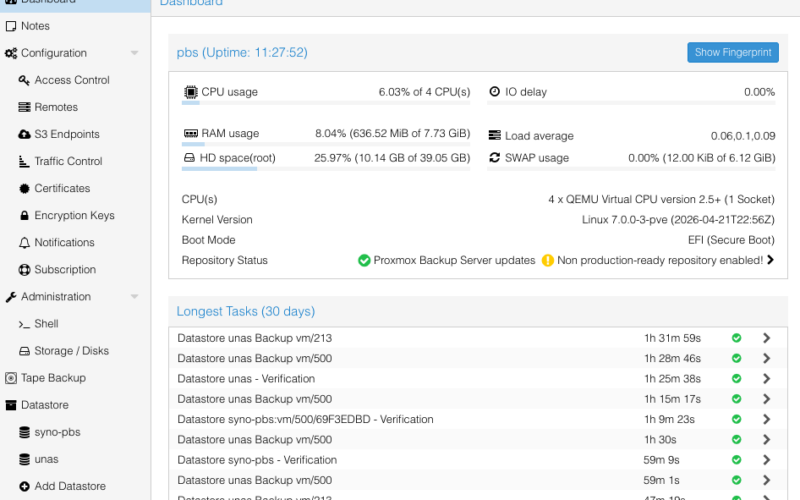Click the Notes sidebar icon
Viewport: 800px width, 500px height.
coord(11,26)
